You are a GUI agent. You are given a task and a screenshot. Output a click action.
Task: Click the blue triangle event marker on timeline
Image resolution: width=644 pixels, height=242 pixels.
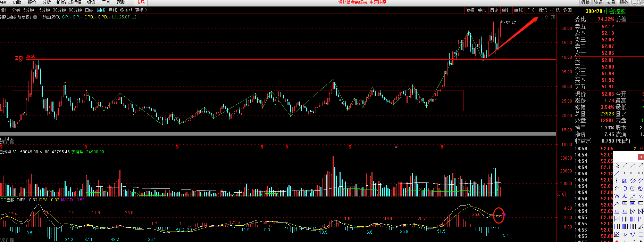click(x=396, y=147)
